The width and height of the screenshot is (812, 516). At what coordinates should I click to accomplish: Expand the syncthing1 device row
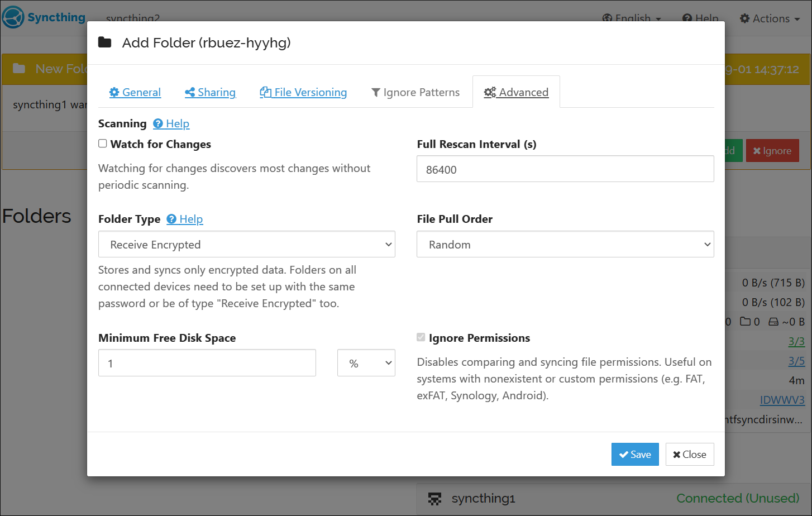point(613,498)
